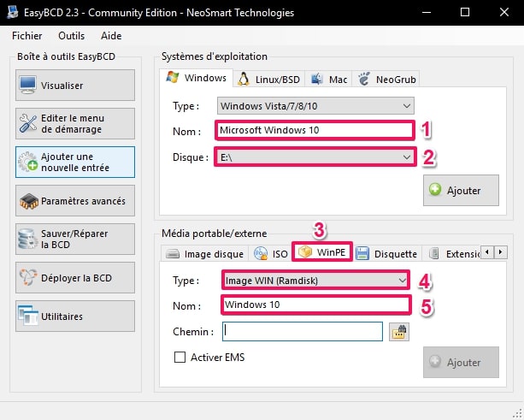Switch to the NeoGrub tab
524x420 pixels.
coord(386,80)
